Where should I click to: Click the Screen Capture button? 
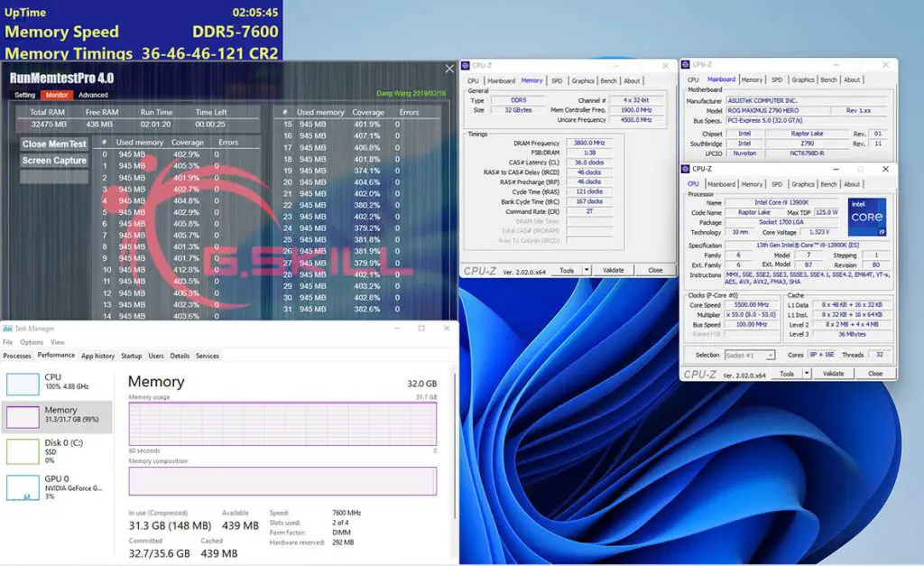pyautogui.click(x=54, y=161)
